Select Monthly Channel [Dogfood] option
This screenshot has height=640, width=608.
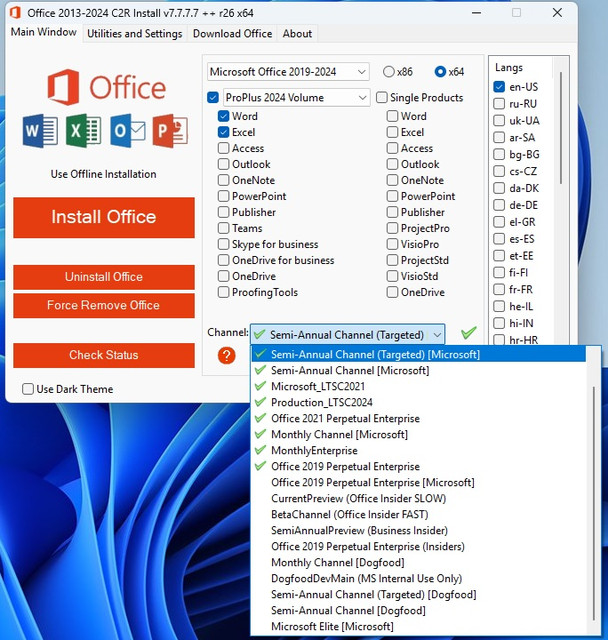pyautogui.click(x=419, y=562)
